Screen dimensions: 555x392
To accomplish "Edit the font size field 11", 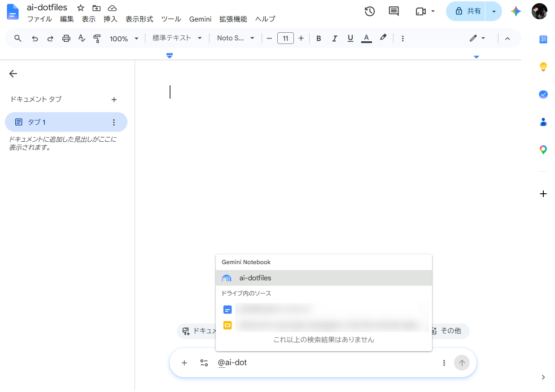I will point(285,39).
